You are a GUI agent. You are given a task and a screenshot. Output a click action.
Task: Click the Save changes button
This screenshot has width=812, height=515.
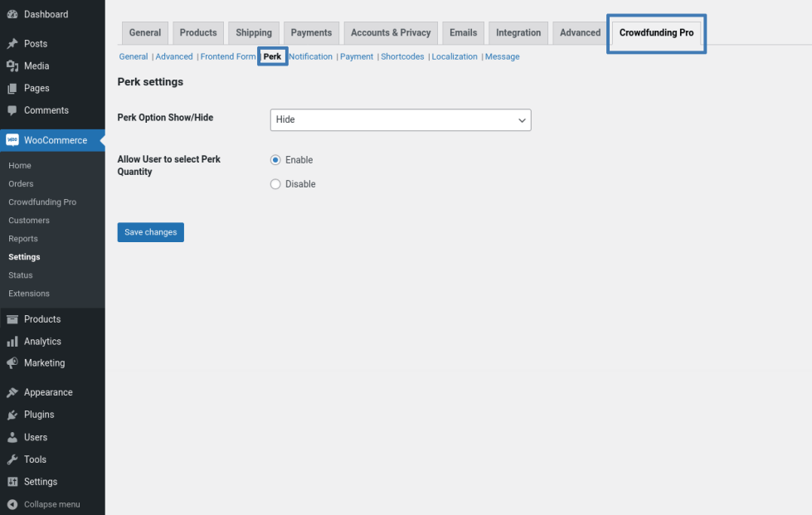click(150, 232)
